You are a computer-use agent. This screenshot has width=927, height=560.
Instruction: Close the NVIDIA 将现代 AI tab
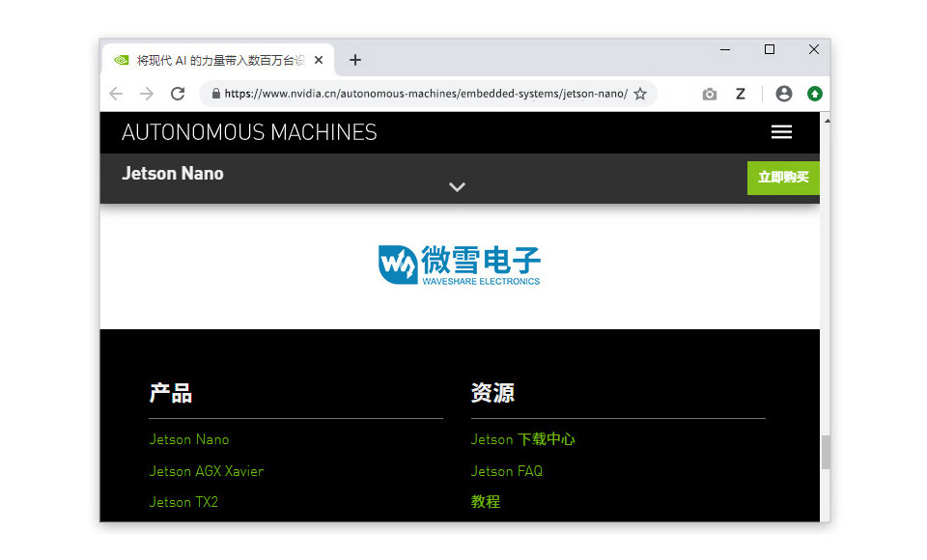319,60
